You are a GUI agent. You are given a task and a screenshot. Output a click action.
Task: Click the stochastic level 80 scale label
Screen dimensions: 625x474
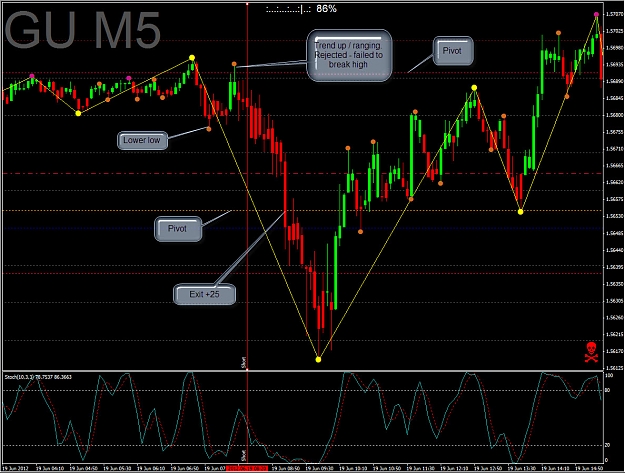coord(608,390)
